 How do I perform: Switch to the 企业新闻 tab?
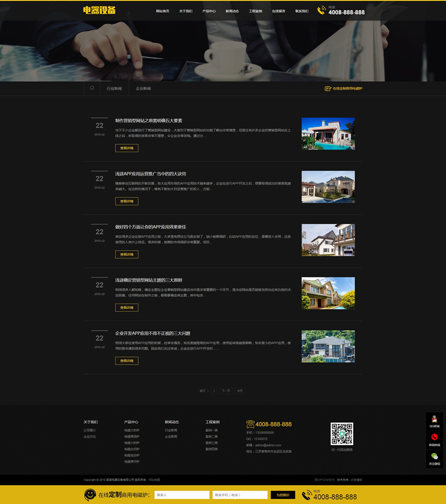point(144,89)
